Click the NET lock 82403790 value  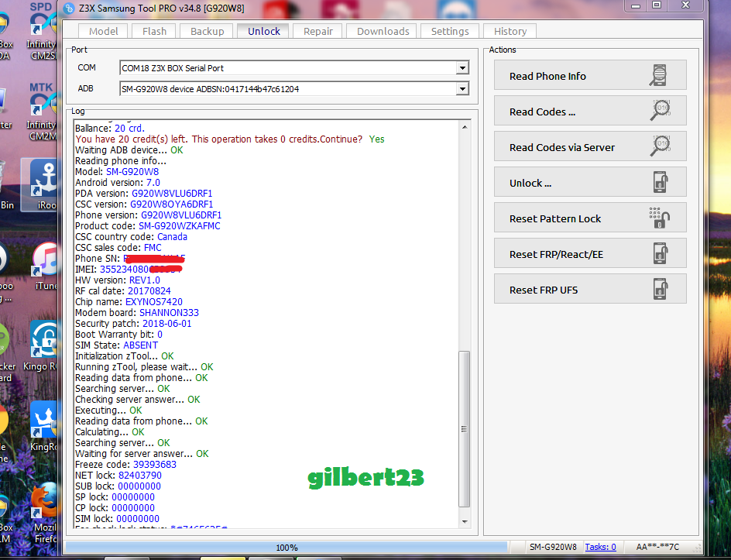point(140,476)
